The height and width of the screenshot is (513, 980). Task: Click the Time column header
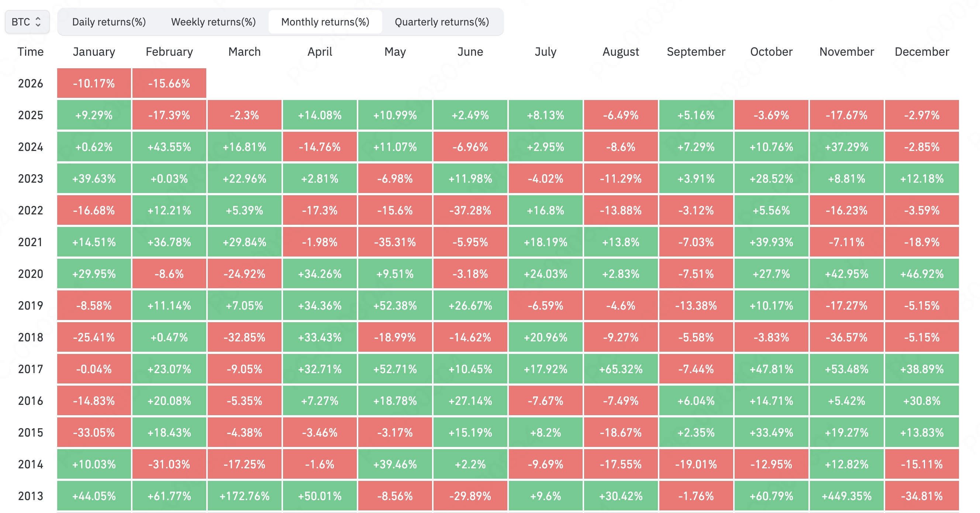click(30, 52)
